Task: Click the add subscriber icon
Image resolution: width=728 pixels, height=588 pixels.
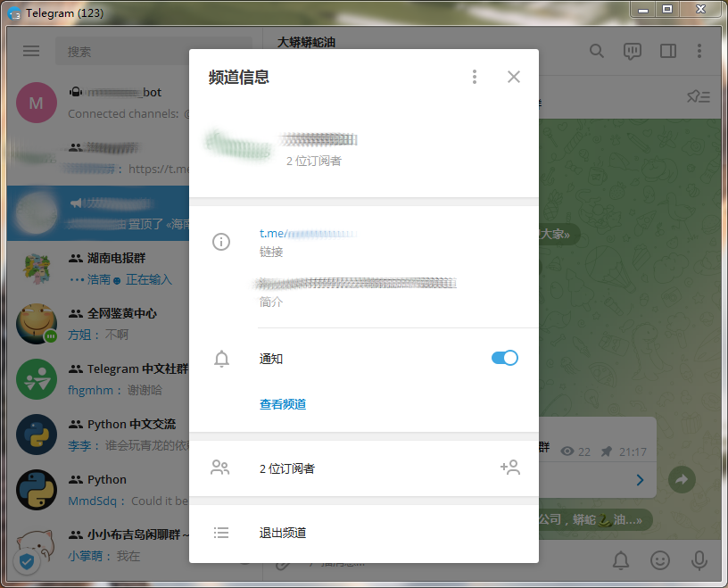Action: [509, 468]
